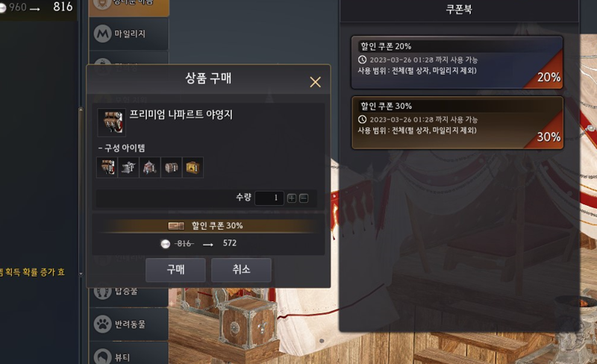The width and height of the screenshot is (597, 364).
Task: Click the 취소 (Cancel) button
Action: click(241, 270)
